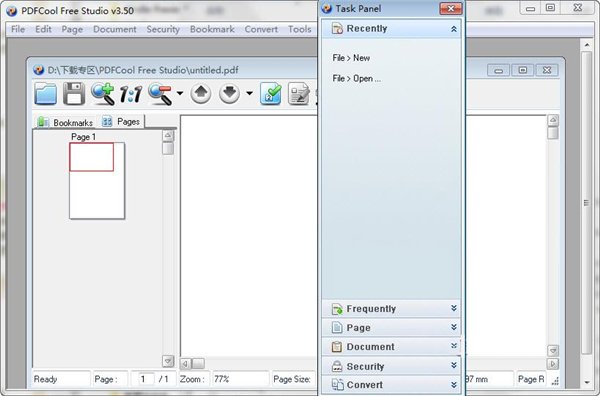This screenshot has height=396, width=600.
Task: Open dropdown arrow beside next page icon
Action: pyautogui.click(x=249, y=93)
